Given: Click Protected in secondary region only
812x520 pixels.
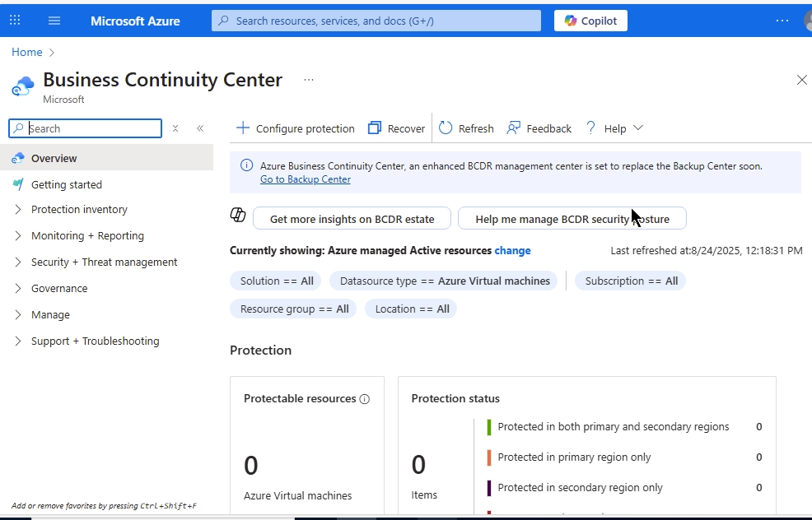Looking at the screenshot, I should 580,487.
